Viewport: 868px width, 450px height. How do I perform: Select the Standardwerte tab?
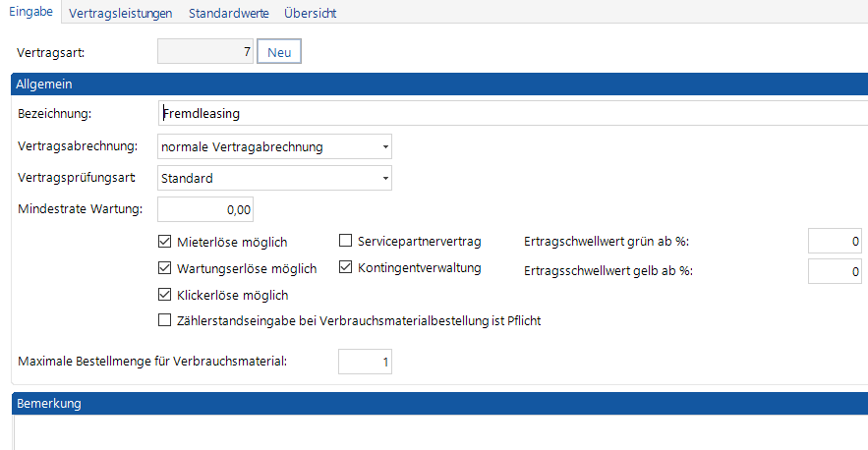click(x=228, y=13)
